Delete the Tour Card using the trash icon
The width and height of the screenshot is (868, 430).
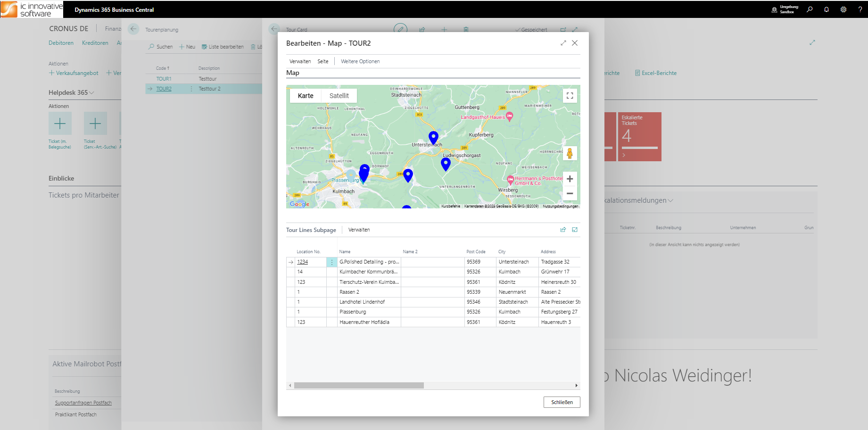click(465, 30)
